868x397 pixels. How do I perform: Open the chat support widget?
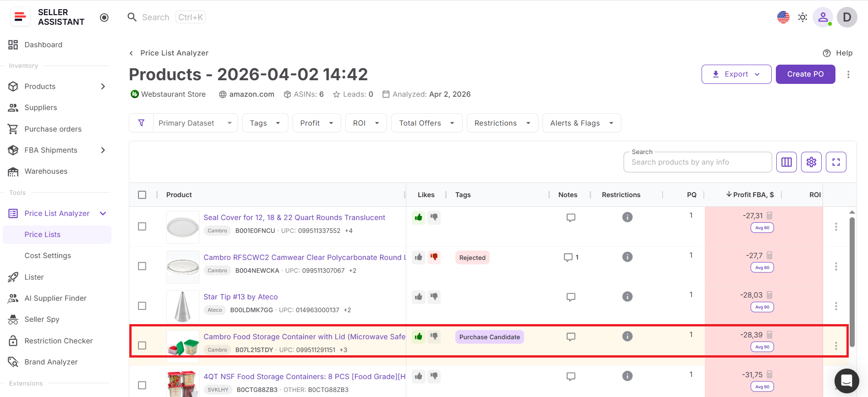point(846,381)
